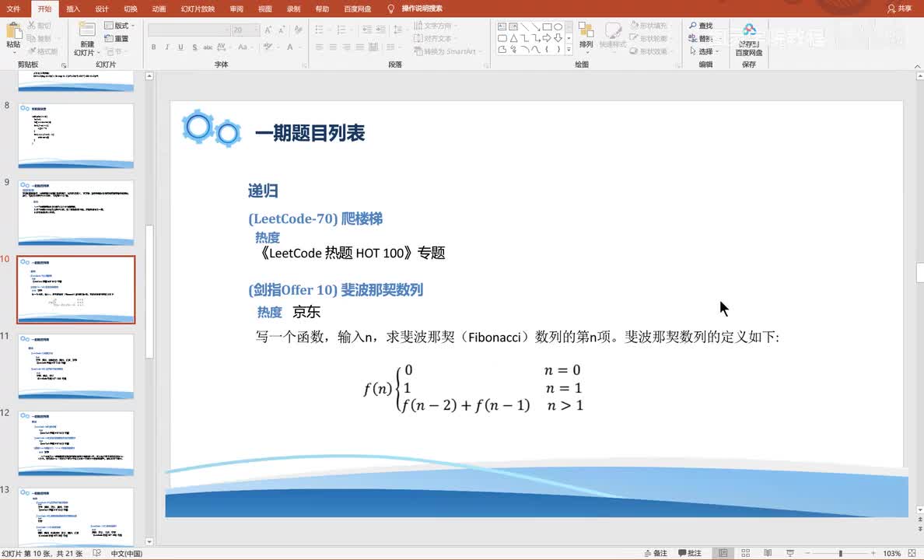The width and height of the screenshot is (924, 560).
Task: Select the text box shape in gallery
Action: click(x=502, y=26)
